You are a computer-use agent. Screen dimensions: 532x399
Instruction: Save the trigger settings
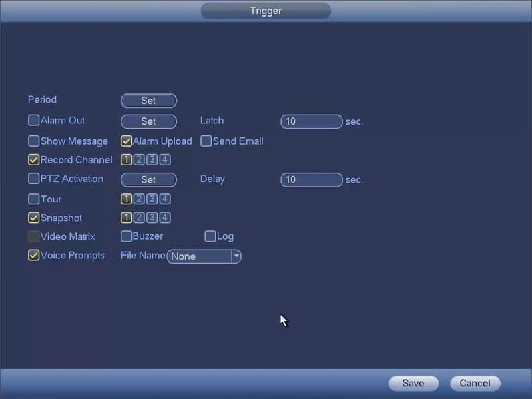click(x=413, y=384)
